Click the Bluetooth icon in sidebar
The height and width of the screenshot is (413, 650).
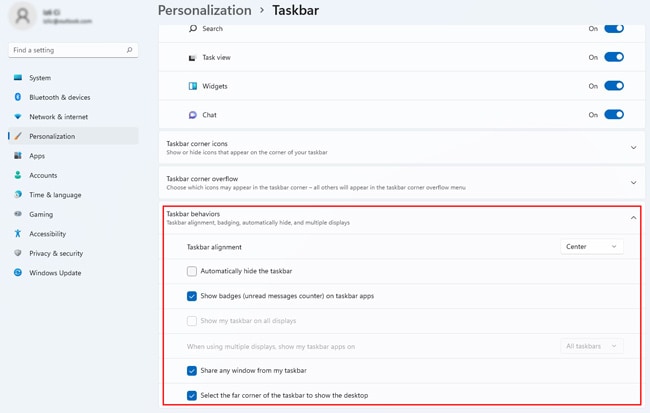pyautogui.click(x=17, y=97)
